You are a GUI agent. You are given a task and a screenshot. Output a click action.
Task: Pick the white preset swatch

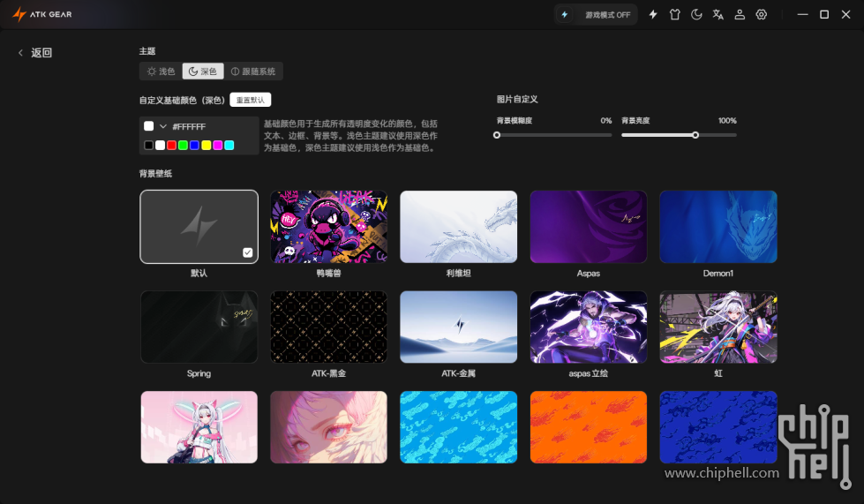point(161,146)
